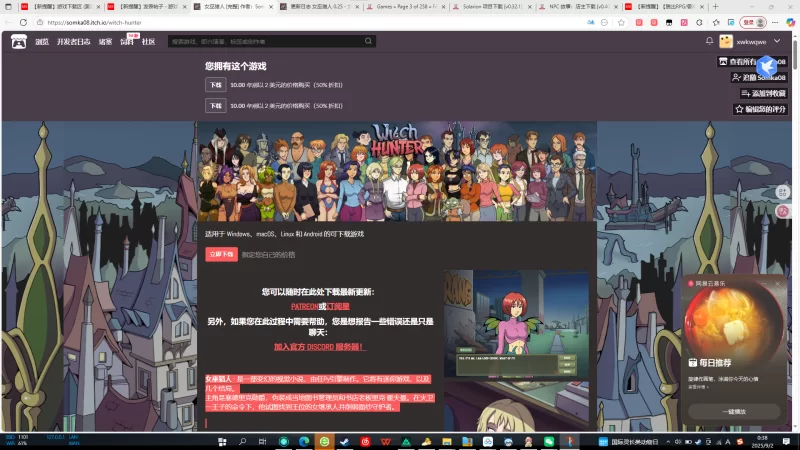Viewport: 800px width, 450px height.
Task: Switch to the NPC 故事 tab
Action: coord(579,7)
